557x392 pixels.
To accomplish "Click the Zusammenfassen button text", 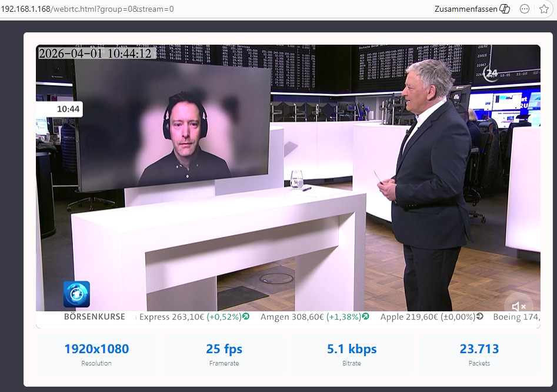I will [x=466, y=9].
